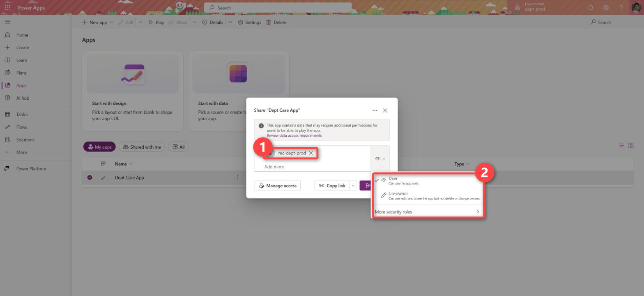Switch to the list view layout icon
The width and height of the screenshot is (644, 296).
coord(622,145)
